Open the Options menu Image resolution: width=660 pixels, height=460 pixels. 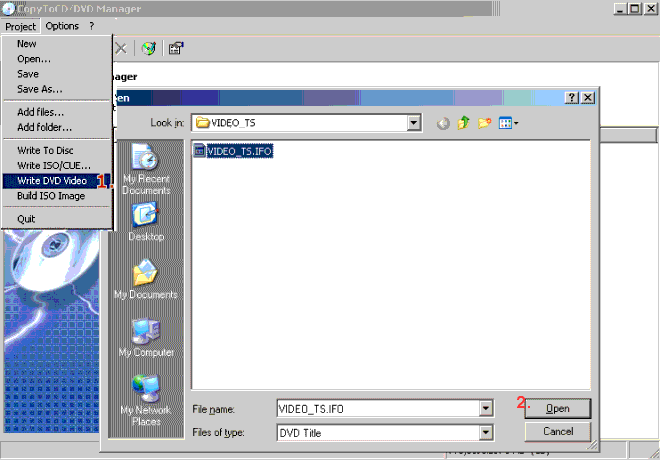[62, 26]
